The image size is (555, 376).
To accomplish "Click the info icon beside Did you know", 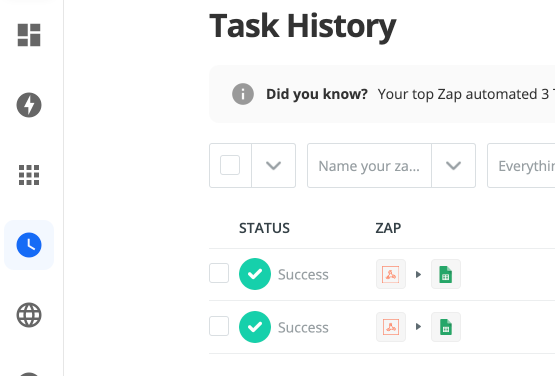I will tap(243, 94).
